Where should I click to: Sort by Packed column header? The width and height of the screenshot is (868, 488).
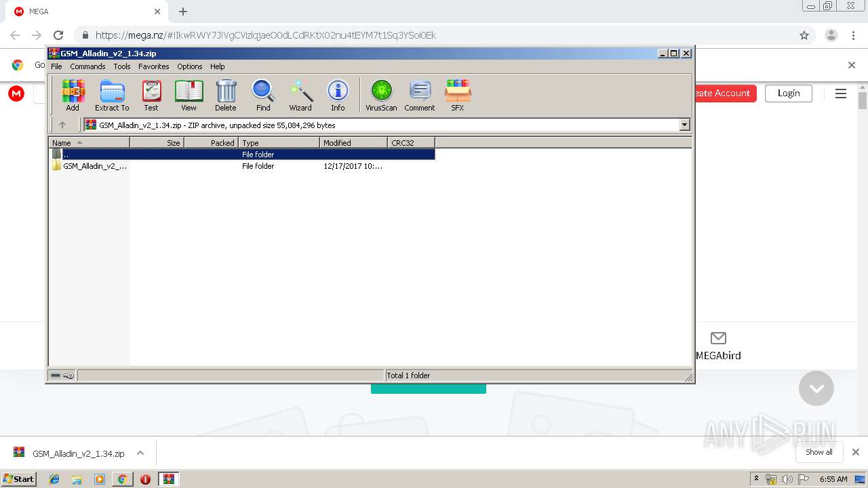(x=211, y=142)
